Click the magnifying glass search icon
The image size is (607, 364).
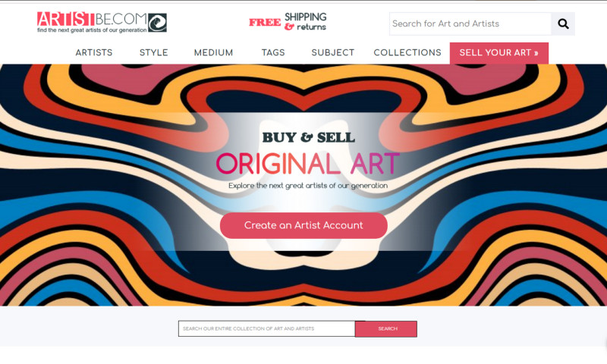(x=563, y=24)
